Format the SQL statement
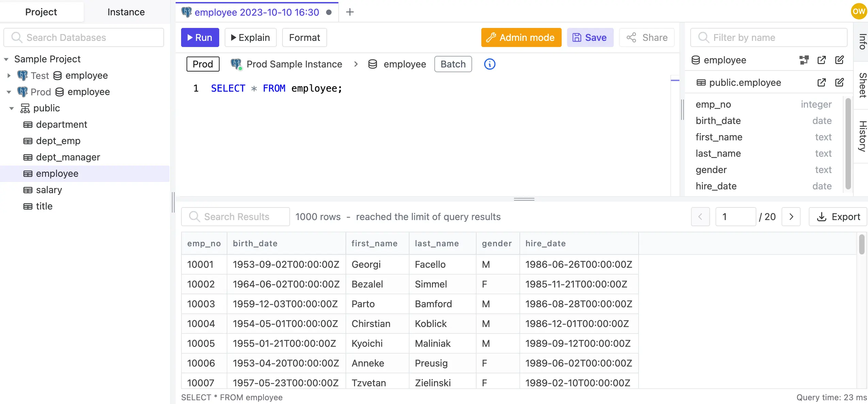This screenshot has width=868, height=404. pyautogui.click(x=304, y=37)
